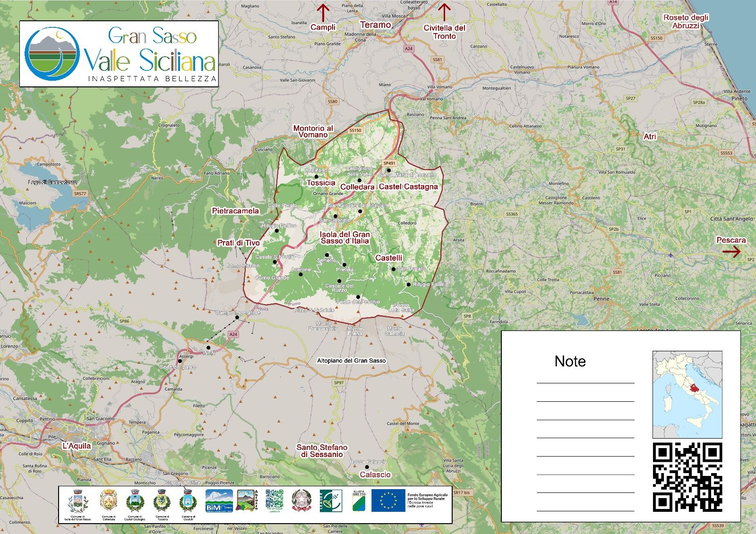Viewport: 756px width, 534px height.
Task: Select the Montorio al Vomano label
Action: [x=313, y=131]
